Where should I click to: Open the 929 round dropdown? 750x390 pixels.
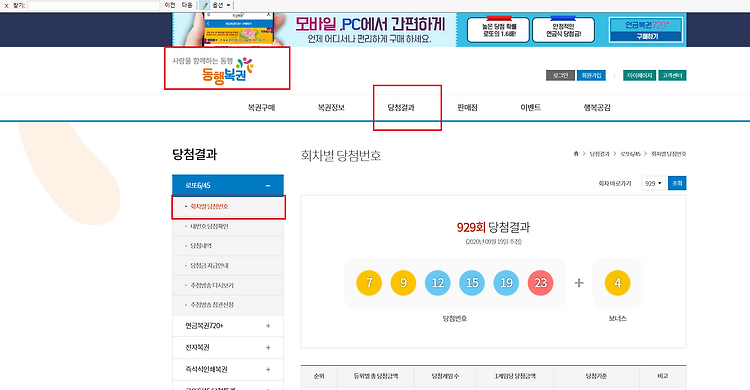[x=653, y=183]
